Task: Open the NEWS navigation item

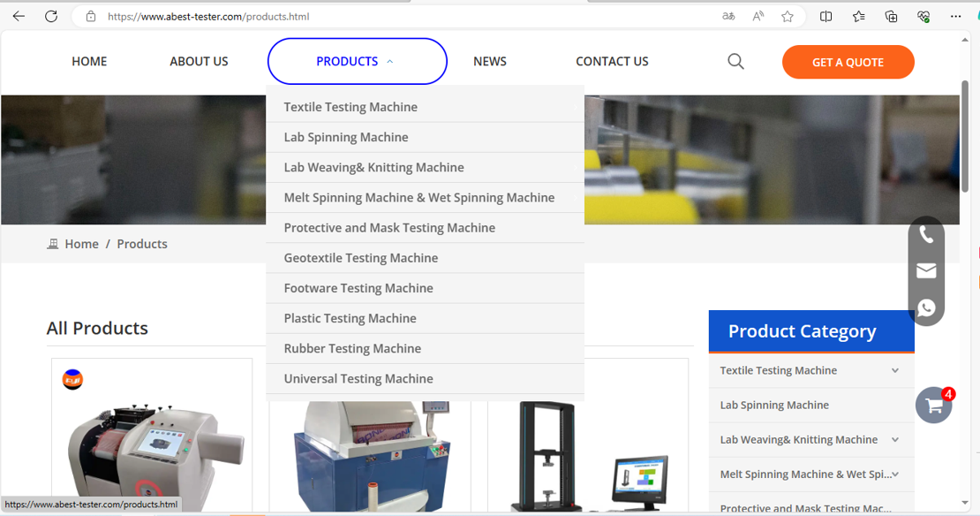Action: coord(489,61)
